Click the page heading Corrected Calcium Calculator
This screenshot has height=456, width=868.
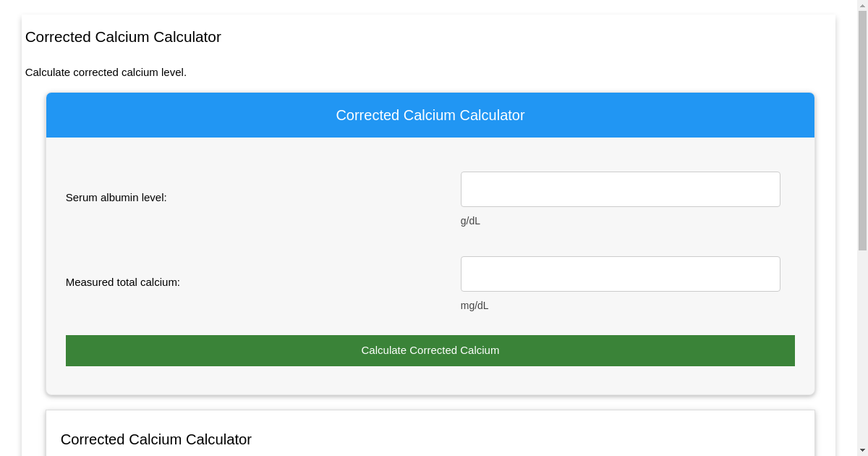tap(123, 37)
